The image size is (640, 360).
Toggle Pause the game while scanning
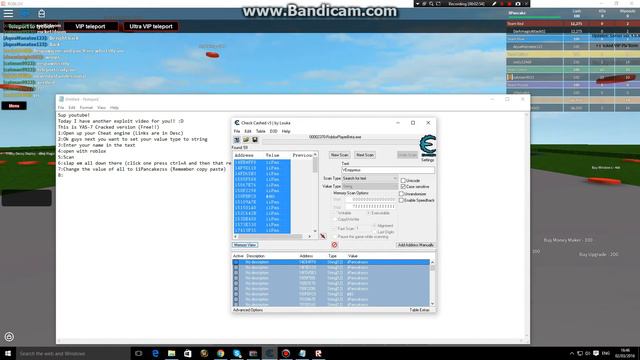point(336,237)
